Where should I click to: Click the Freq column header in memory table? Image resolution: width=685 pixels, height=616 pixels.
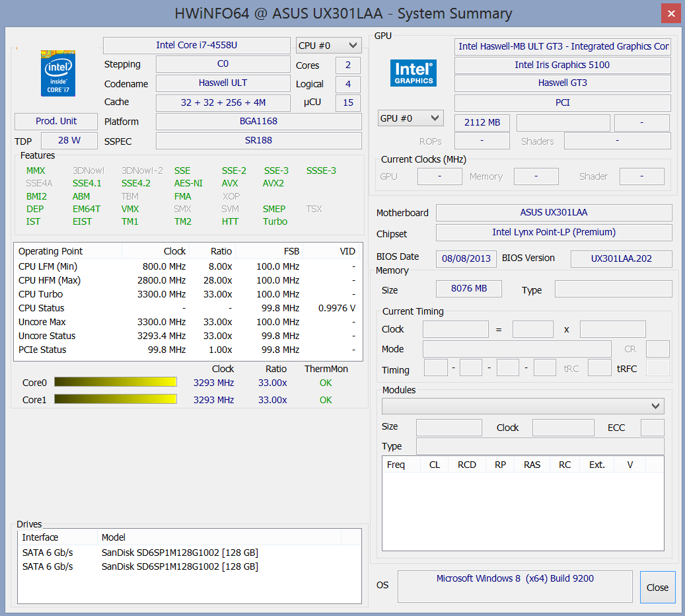(x=401, y=465)
